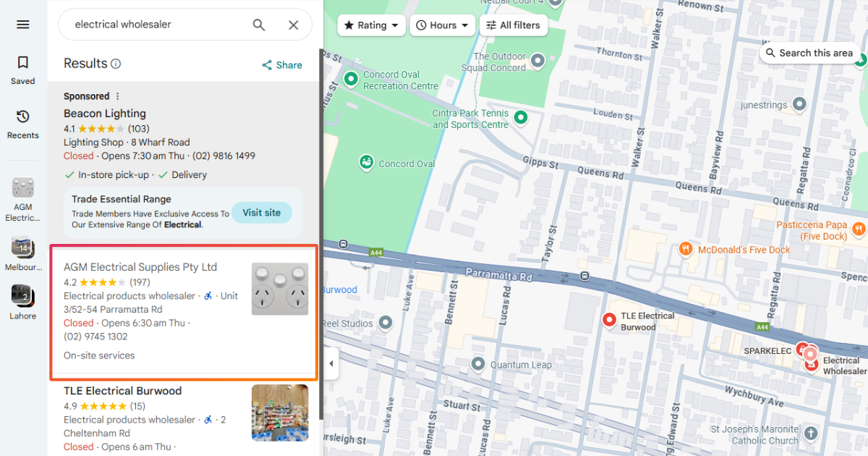
Task: Open the TLE Electrical Burwood result
Action: click(x=122, y=391)
